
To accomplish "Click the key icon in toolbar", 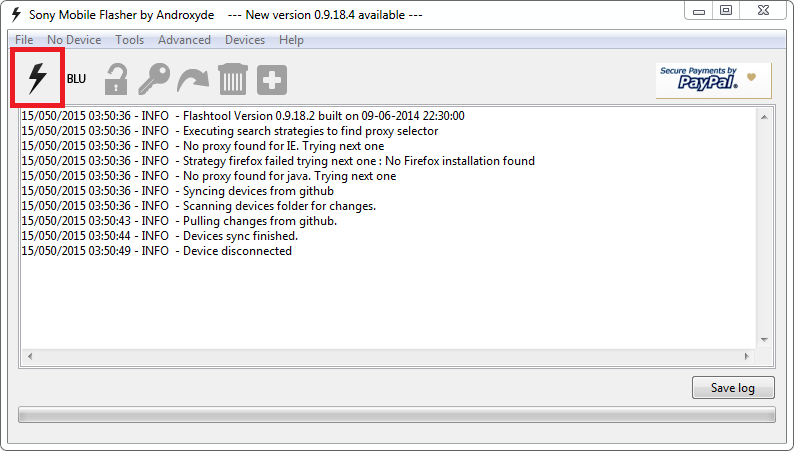I will (154, 79).
